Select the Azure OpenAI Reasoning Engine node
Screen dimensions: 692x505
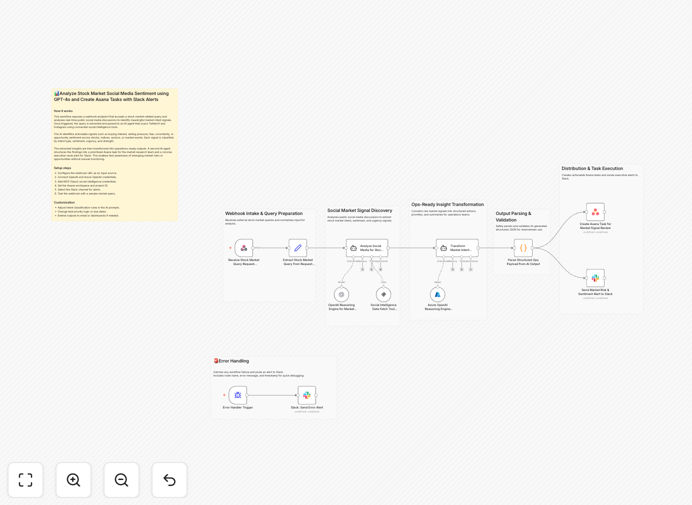(x=437, y=294)
